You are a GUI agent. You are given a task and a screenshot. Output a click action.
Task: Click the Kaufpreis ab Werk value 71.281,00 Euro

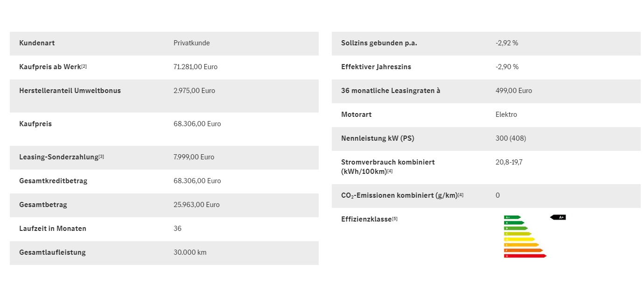(x=195, y=67)
